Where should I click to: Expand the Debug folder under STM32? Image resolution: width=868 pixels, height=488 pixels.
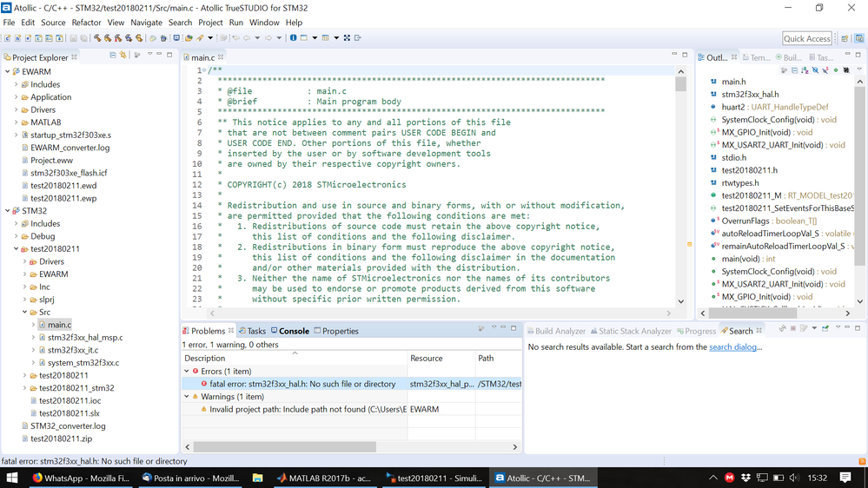[x=16, y=236]
